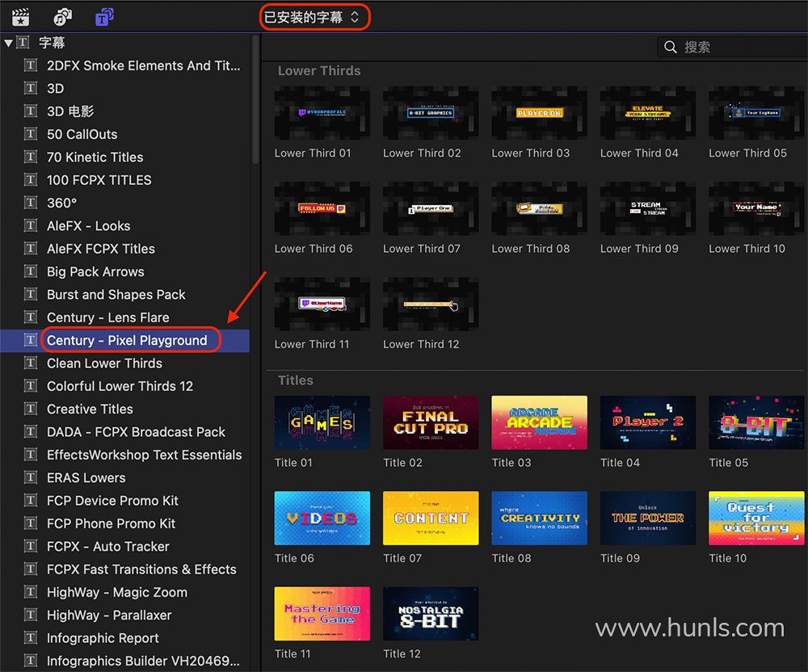Viewport: 808px width, 672px height.
Task: Click the title icon beside 3D 电影
Action: [32, 111]
